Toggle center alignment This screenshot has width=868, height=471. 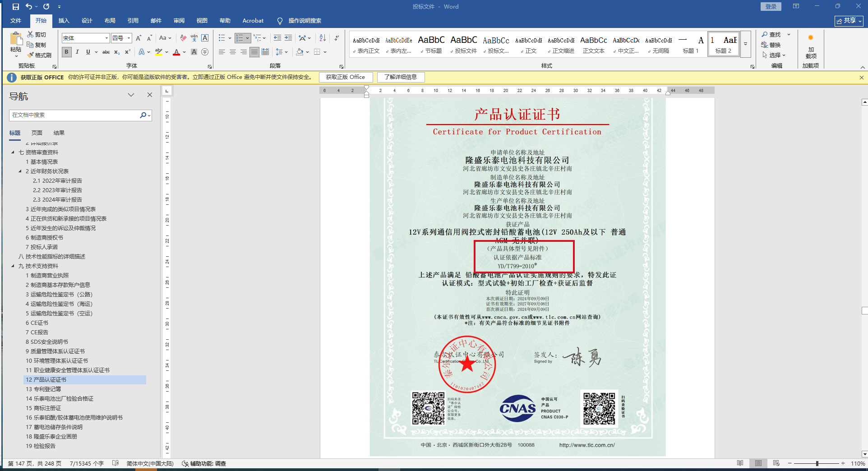(x=233, y=52)
